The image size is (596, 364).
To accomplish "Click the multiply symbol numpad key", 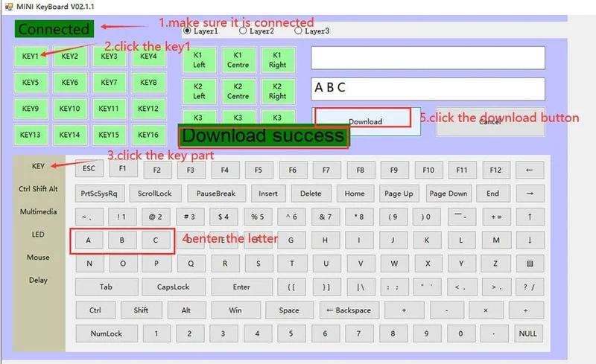I will [486, 310].
